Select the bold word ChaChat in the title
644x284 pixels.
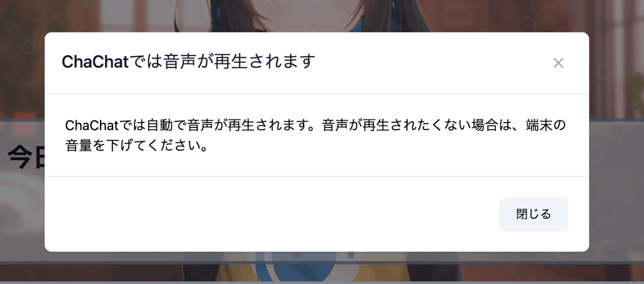point(95,62)
